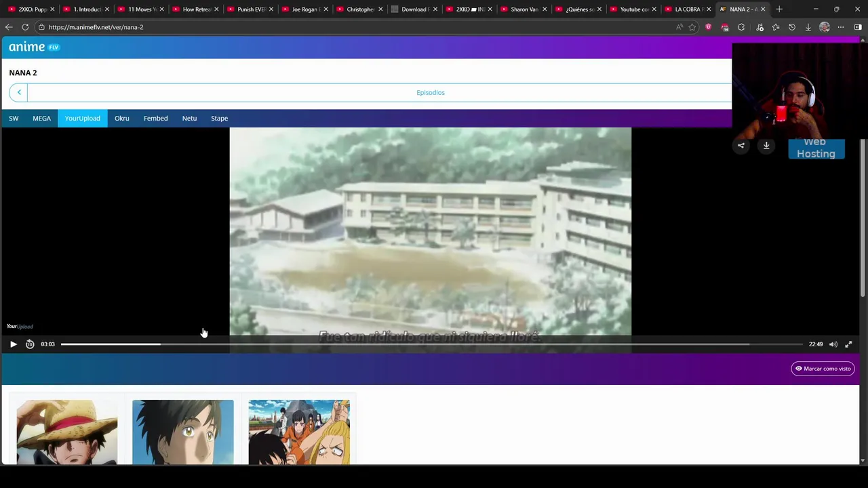This screenshot has height=488, width=868.
Task: Switch to the 'LA COBRA' tab
Action: click(688, 9)
